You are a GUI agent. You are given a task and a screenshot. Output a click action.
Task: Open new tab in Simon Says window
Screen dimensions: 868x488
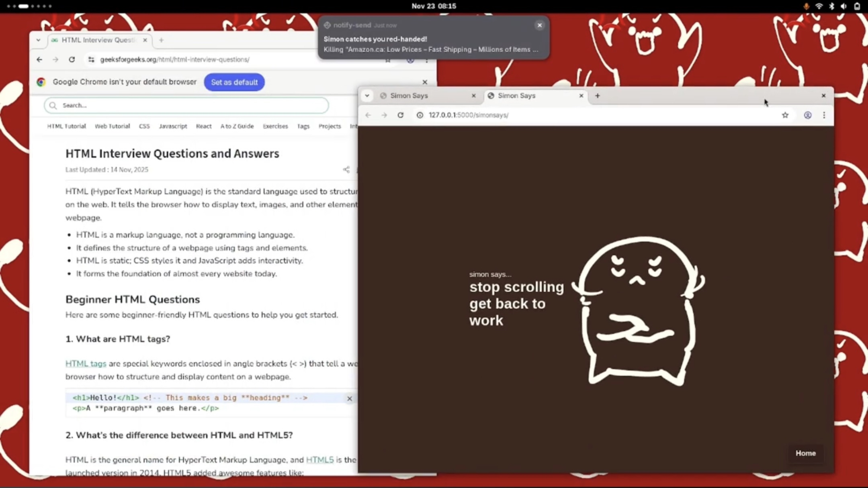(x=597, y=96)
